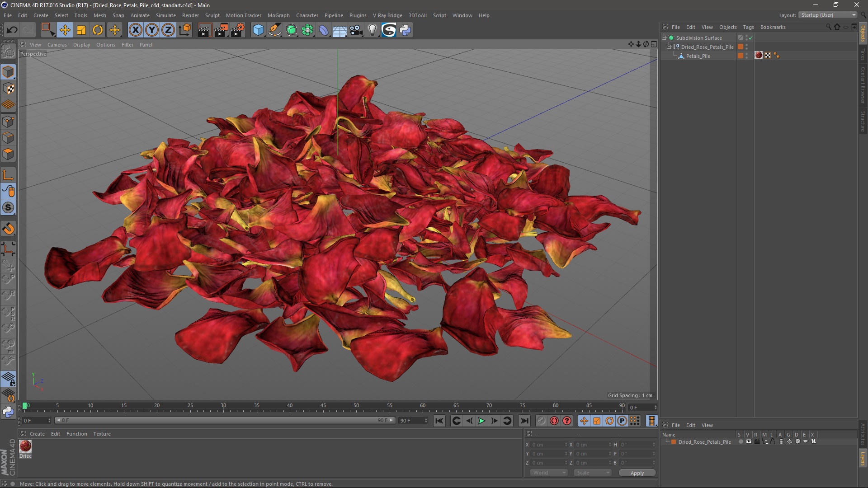Open the World coordinate dropdown

[549, 473]
